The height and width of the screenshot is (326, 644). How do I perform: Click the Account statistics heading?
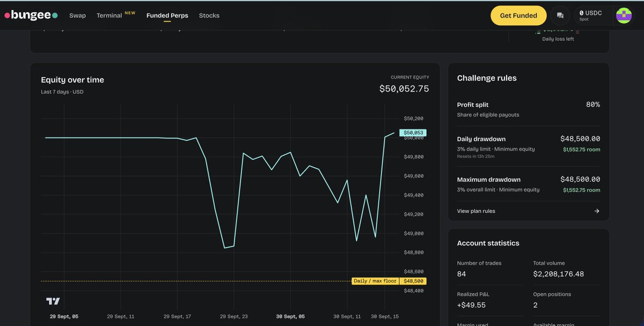pos(488,243)
